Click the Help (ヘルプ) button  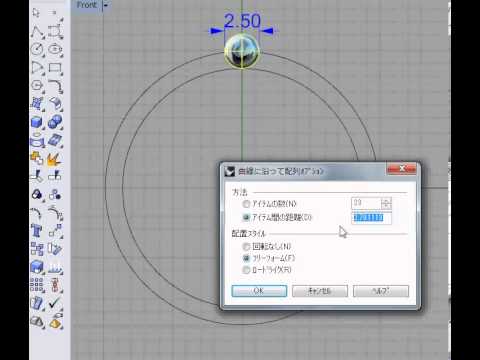pos(381,291)
